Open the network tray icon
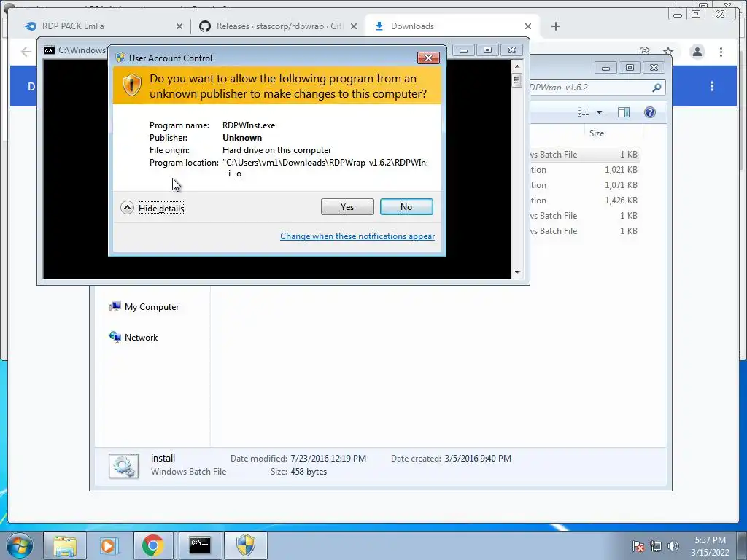 coord(656,546)
